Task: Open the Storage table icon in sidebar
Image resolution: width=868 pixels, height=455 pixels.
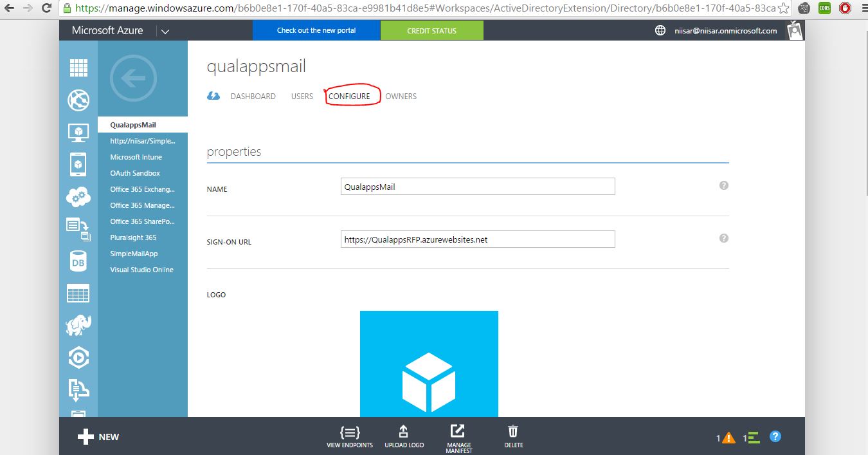Action: [78, 294]
